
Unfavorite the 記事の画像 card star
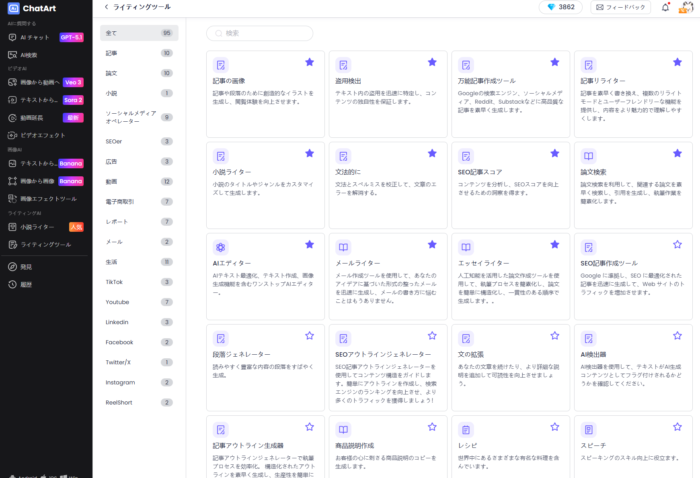[309, 62]
